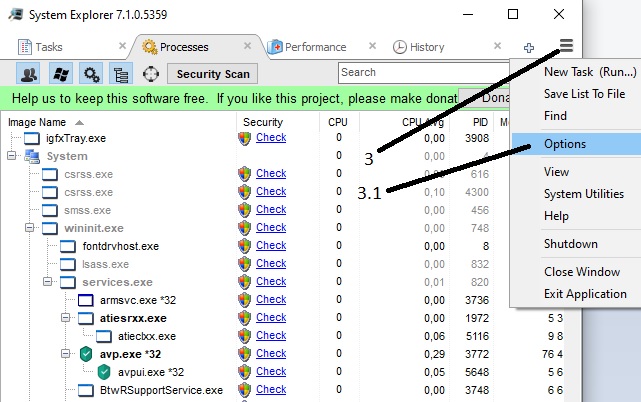The image size is (641, 402).
Task: Collapse the services.exe tree node
Action: pos(47,282)
